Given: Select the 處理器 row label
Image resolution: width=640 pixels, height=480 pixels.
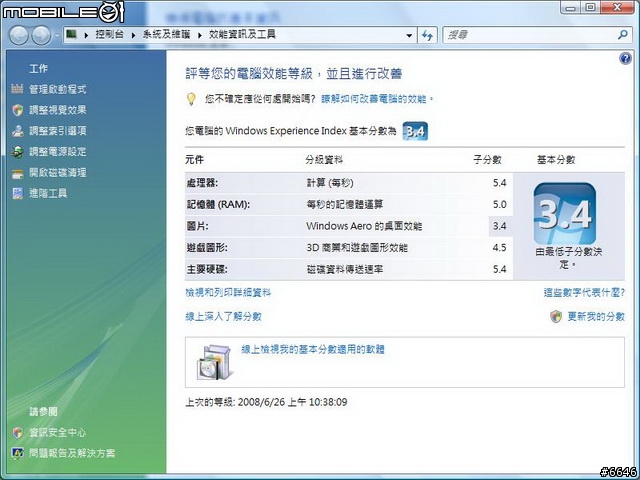Looking at the screenshot, I should [x=202, y=183].
